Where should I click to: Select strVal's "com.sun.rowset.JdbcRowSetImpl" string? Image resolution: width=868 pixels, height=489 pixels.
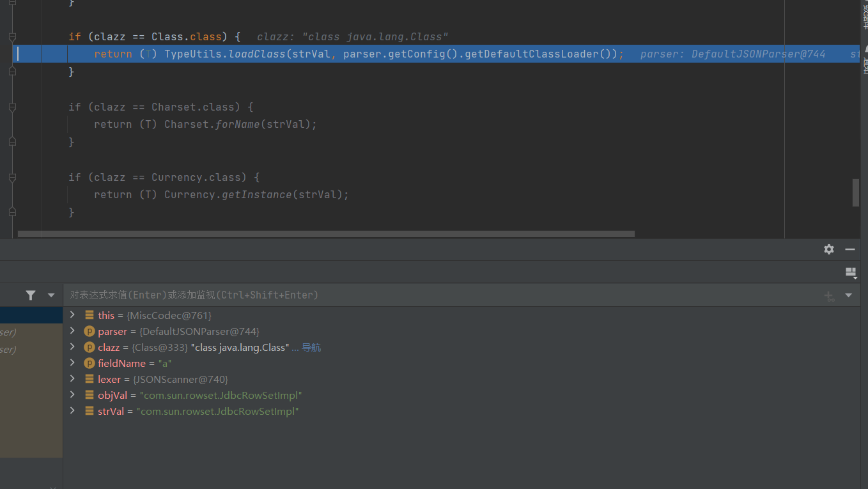(218, 411)
